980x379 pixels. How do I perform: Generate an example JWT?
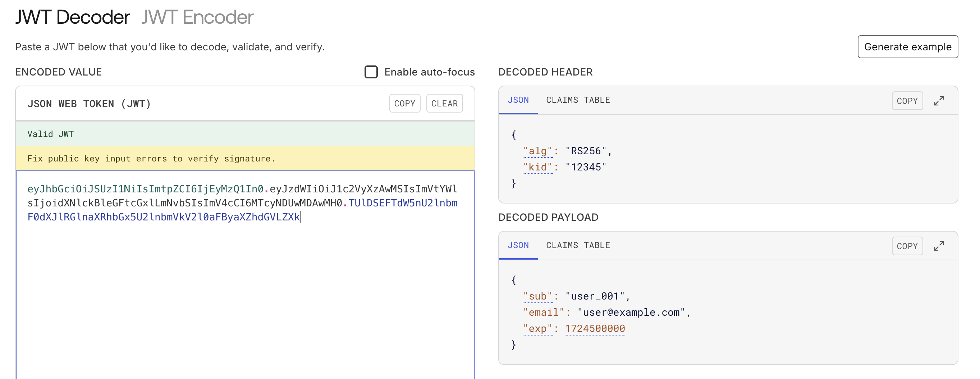(x=908, y=47)
